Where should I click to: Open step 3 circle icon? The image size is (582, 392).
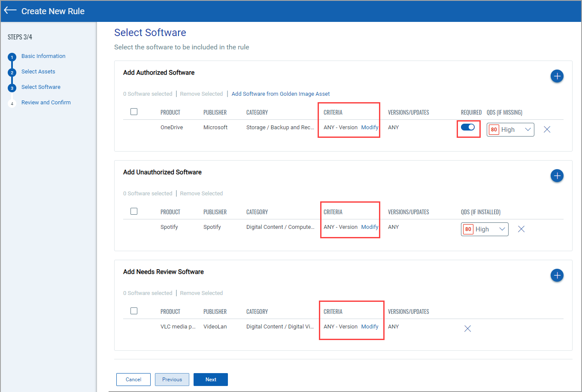coord(12,88)
